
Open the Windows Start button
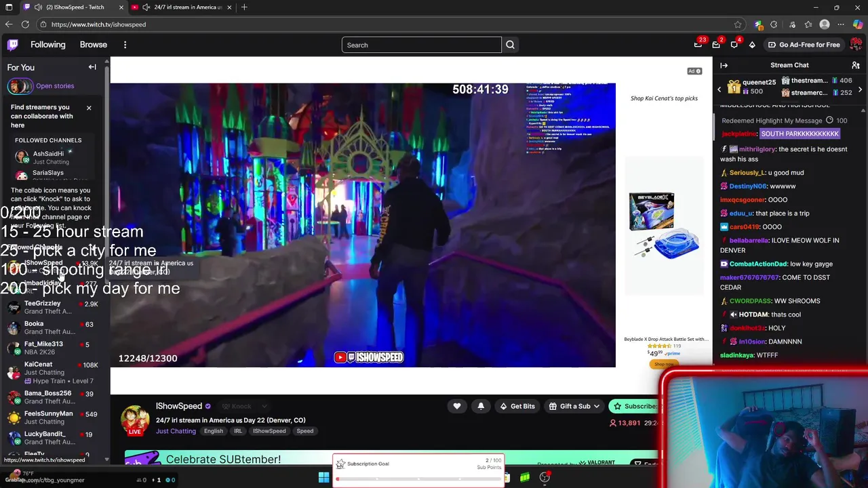pyautogui.click(x=323, y=478)
